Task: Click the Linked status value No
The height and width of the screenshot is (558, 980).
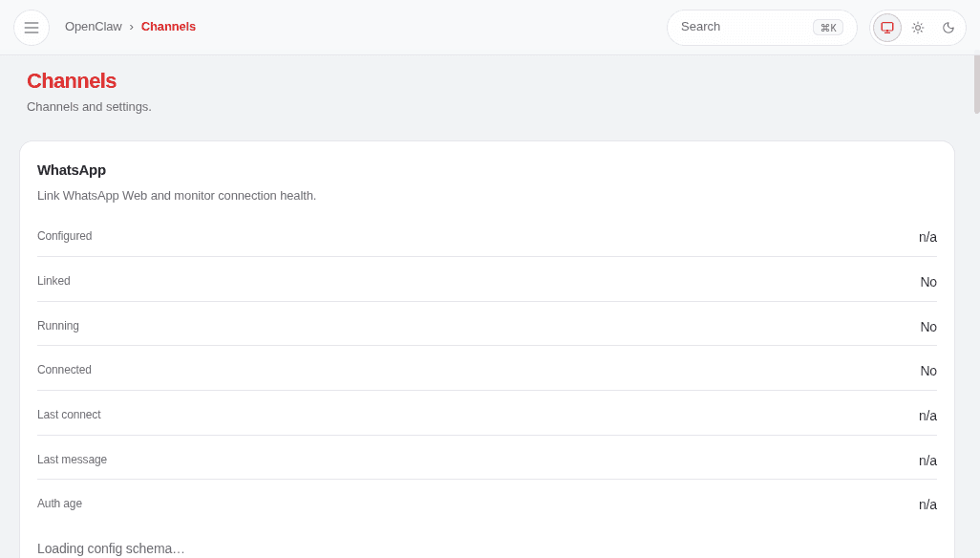Action: [927, 282]
